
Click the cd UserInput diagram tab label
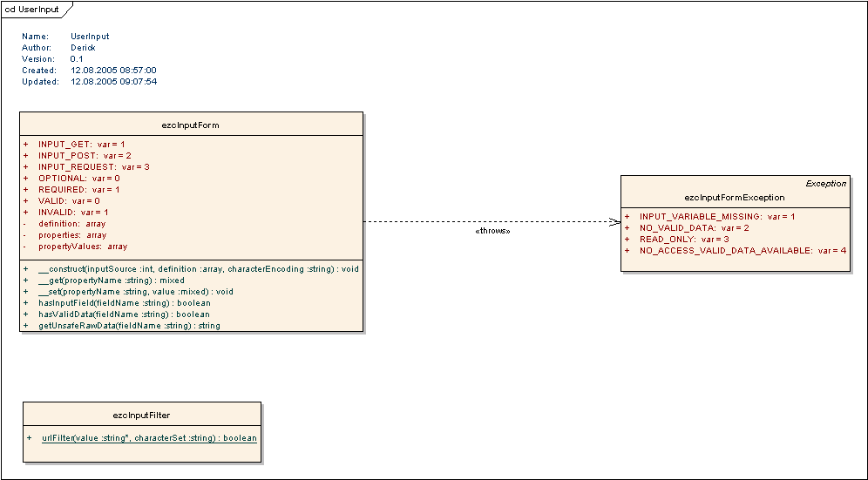click(x=33, y=8)
